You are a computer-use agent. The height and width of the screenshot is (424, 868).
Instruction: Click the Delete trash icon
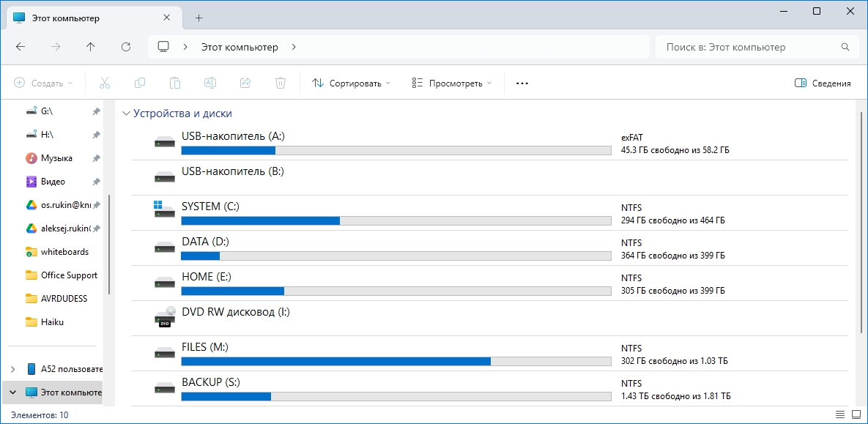tap(281, 83)
